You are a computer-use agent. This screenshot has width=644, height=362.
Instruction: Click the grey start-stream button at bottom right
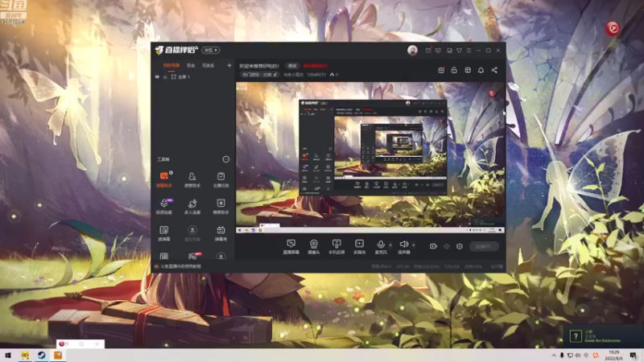click(484, 246)
